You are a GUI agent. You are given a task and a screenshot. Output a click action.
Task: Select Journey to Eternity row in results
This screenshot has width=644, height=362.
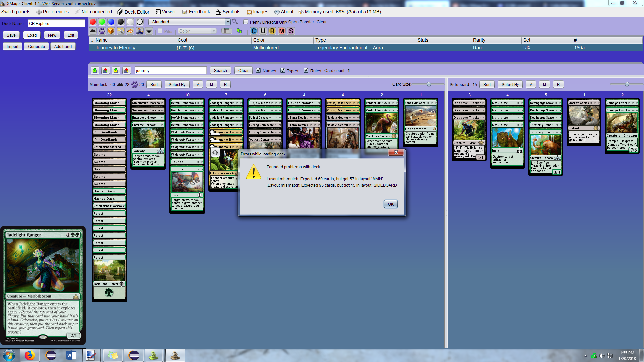click(366, 48)
